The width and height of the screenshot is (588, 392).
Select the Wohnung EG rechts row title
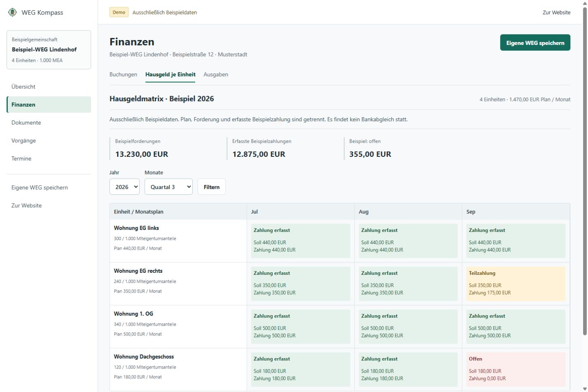(138, 271)
